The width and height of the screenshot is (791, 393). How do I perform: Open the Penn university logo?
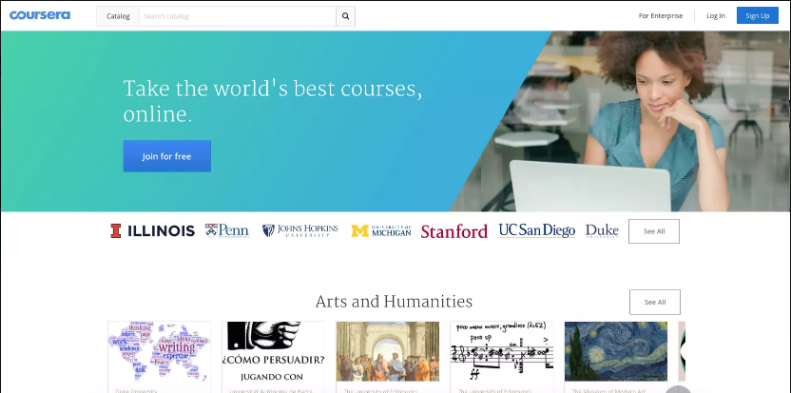[227, 231]
